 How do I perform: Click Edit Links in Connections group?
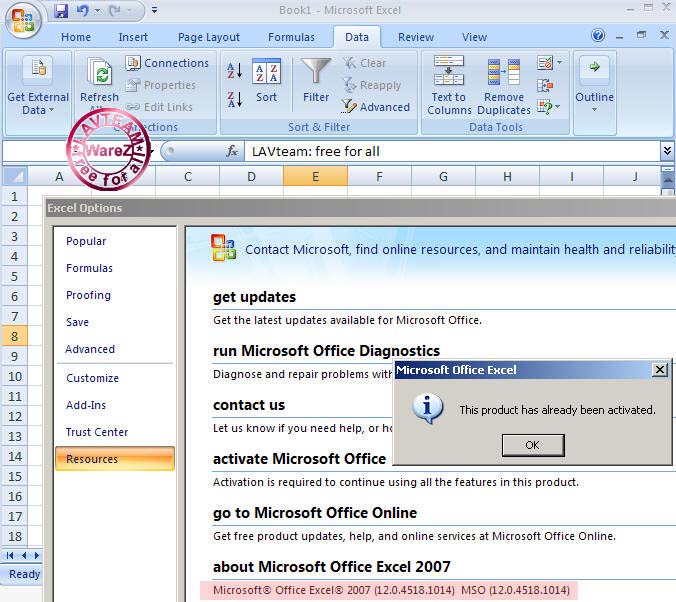159,107
